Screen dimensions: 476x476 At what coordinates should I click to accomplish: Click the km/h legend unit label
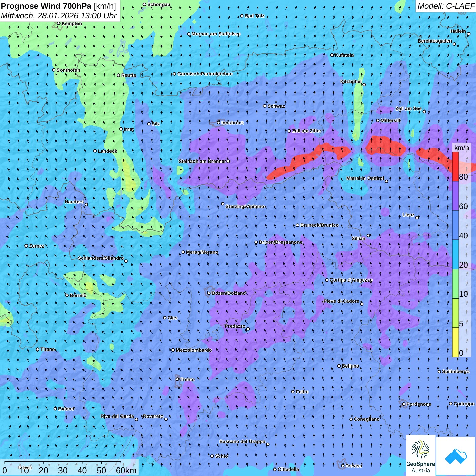(461, 147)
